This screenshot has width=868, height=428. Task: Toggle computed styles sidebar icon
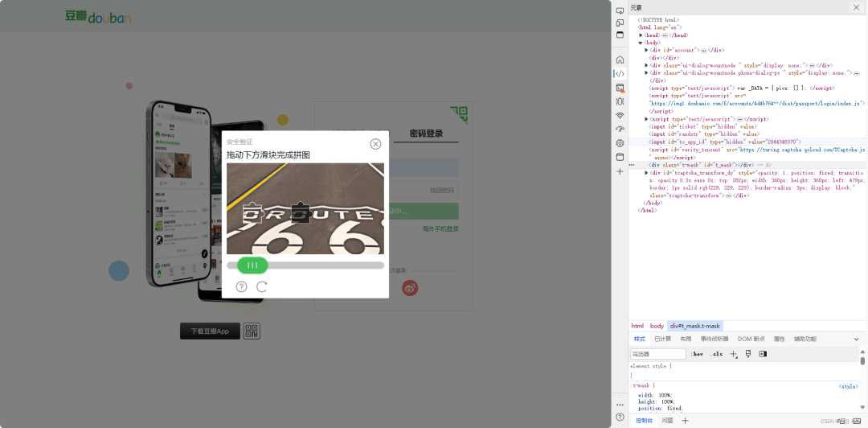point(763,354)
